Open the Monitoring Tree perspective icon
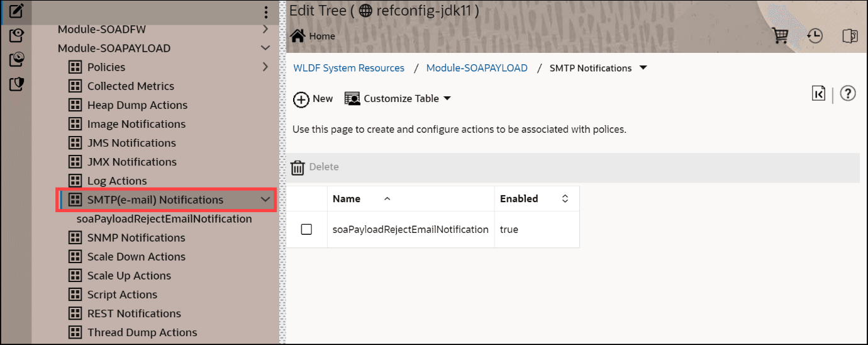Viewport: 868px width, 345px height. [x=17, y=59]
